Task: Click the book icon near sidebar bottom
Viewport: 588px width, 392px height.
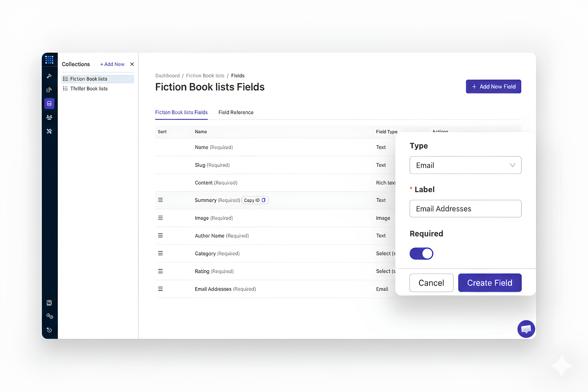Action: coord(49,303)
